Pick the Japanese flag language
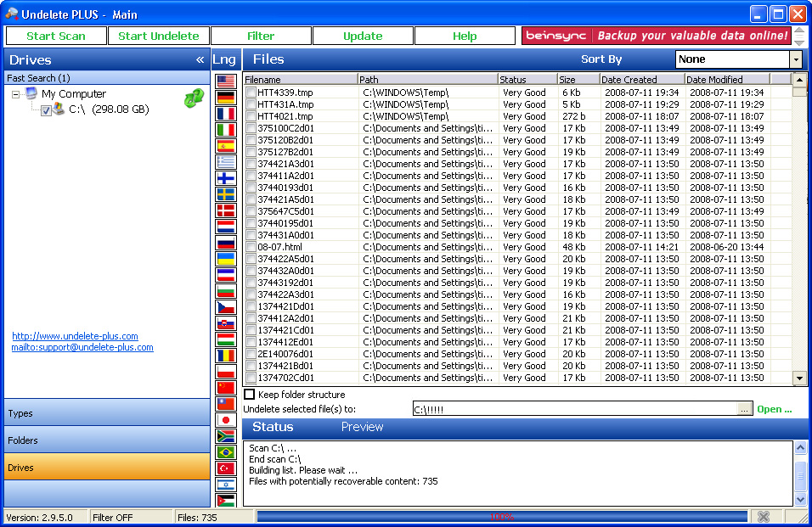The image size is (812, 527). (226, 420)
